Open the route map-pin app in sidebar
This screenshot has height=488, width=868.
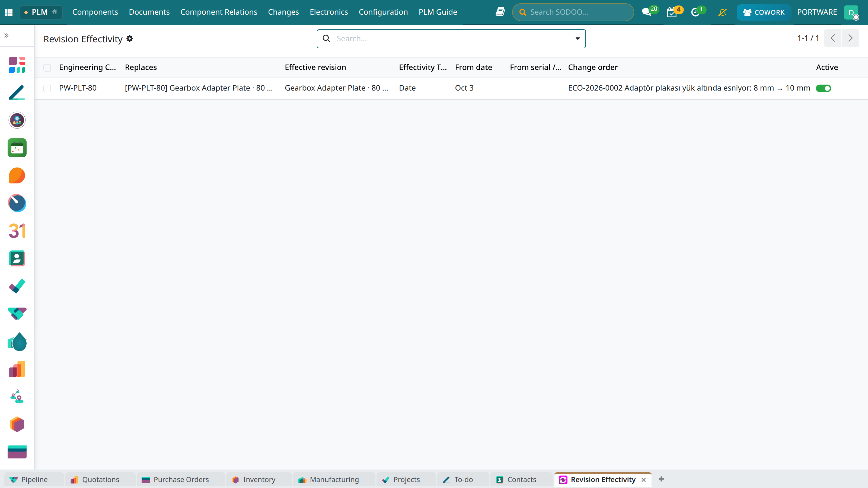17,397
